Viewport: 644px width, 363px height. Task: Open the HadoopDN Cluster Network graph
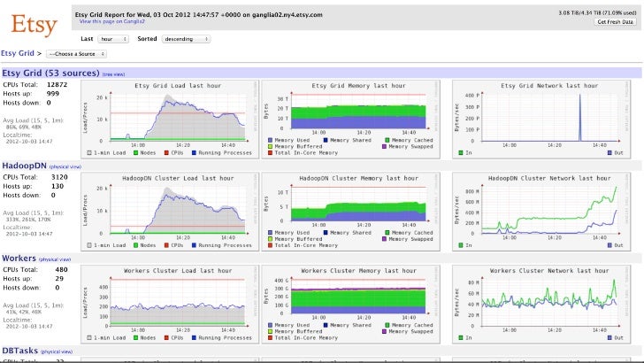(x=541, y=212)
